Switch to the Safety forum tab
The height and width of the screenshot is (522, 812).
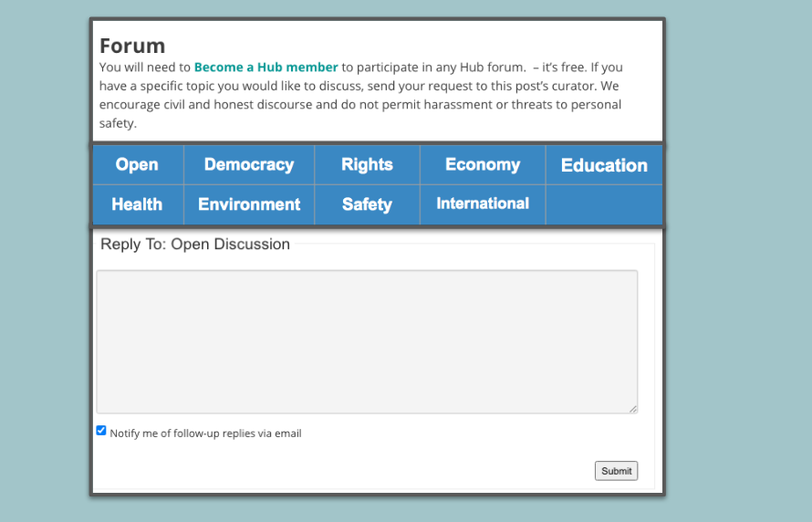pos(367,204)
